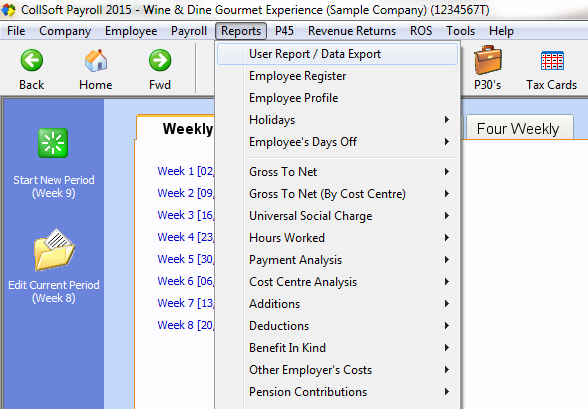Click Edit Current Period folder icon
This screenshot has width=588, height=409.
tap(54, 250)
